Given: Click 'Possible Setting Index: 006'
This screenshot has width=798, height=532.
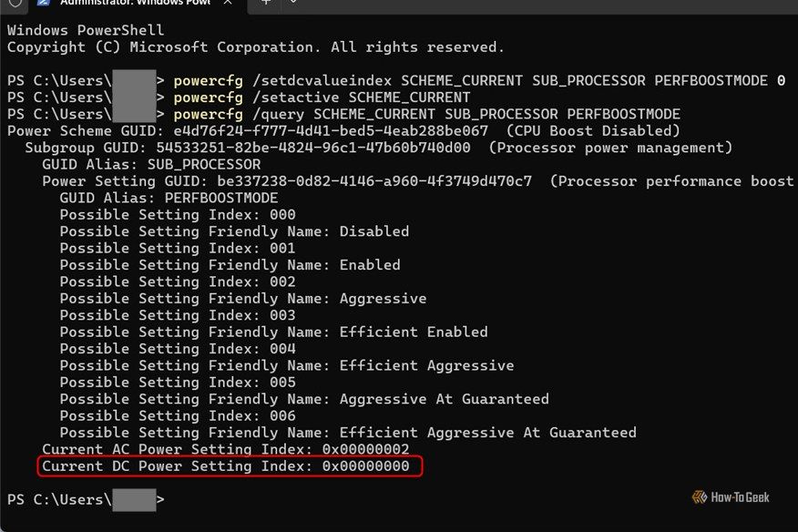Looking at the screenshot, I should 178,416.
